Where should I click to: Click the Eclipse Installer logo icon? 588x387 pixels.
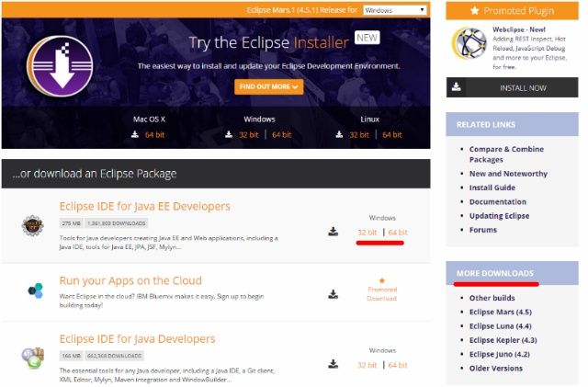tap(60, 66)
